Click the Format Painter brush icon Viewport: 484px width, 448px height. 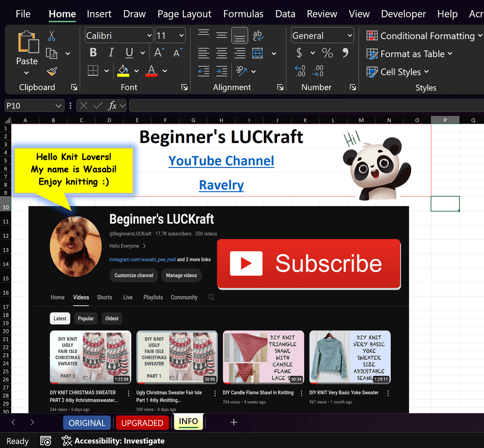point(52,72)
